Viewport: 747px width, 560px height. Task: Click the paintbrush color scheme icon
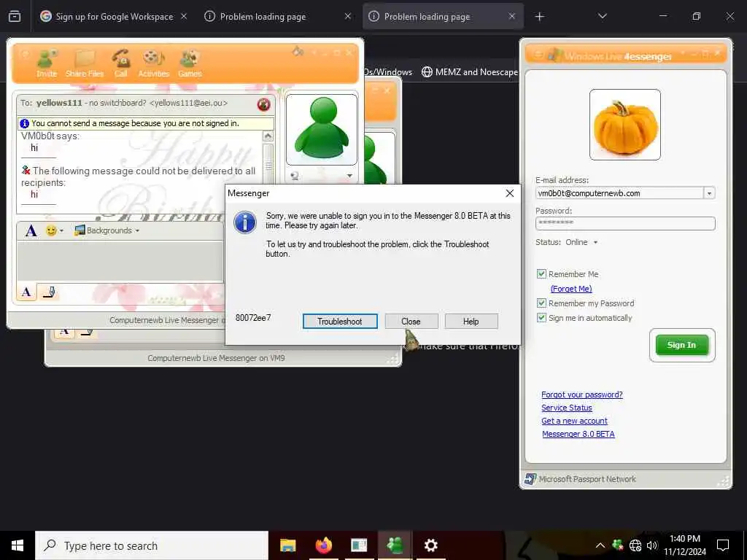click(298, 52)
